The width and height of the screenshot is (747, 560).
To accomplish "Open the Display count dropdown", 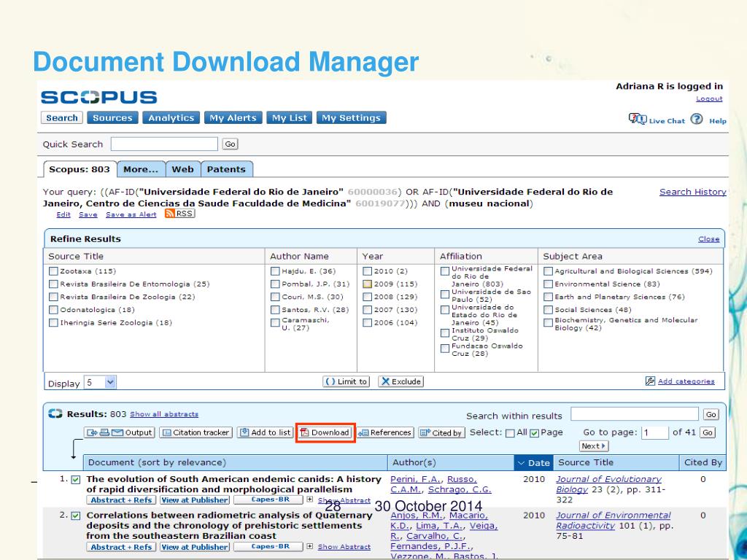I will pos(100,382).
